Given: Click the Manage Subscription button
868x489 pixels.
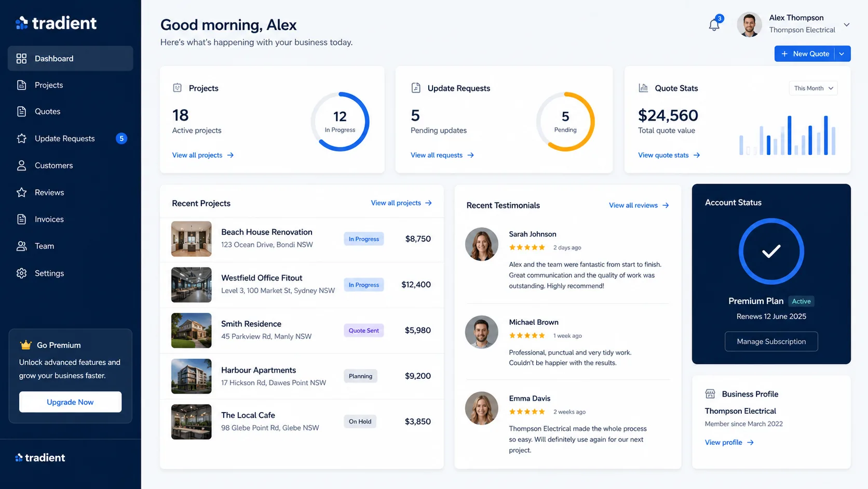Looking at the screenshot, I should [771, 341].
